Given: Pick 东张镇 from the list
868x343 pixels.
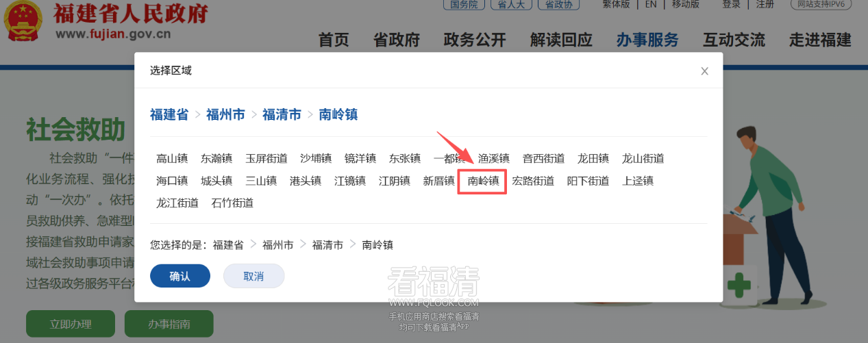Looking at the screenshot, I should click(x=405, y=159).
